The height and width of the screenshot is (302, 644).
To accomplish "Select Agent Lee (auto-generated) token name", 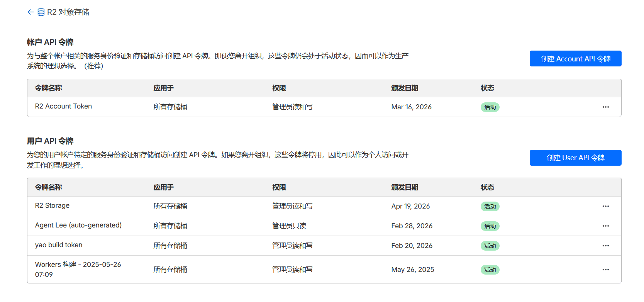I will 78,225.
